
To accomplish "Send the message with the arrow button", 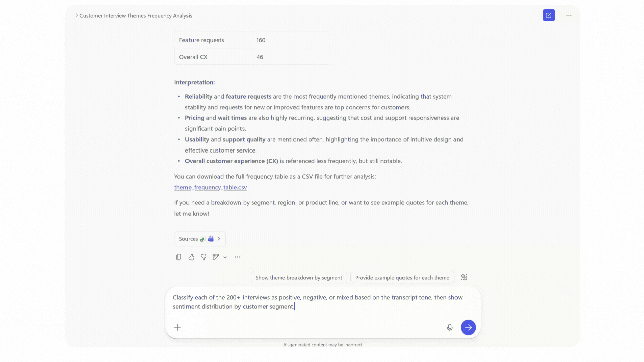I will point(468,327).
